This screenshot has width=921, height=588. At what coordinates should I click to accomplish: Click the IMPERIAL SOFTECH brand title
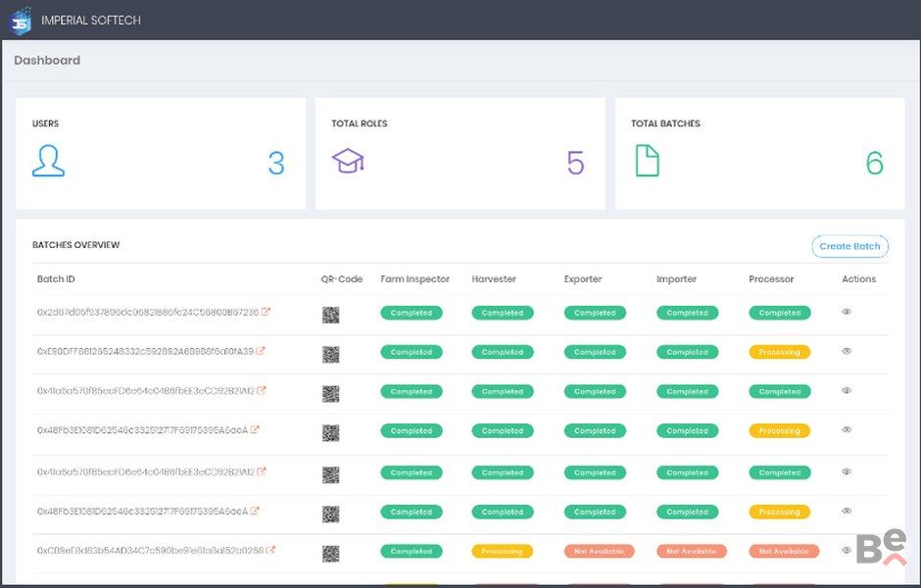point(91,20)
